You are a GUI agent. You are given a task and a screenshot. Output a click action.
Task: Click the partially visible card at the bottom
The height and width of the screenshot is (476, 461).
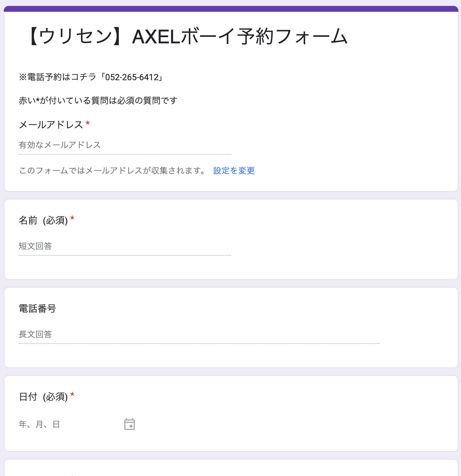coord(231,469)
